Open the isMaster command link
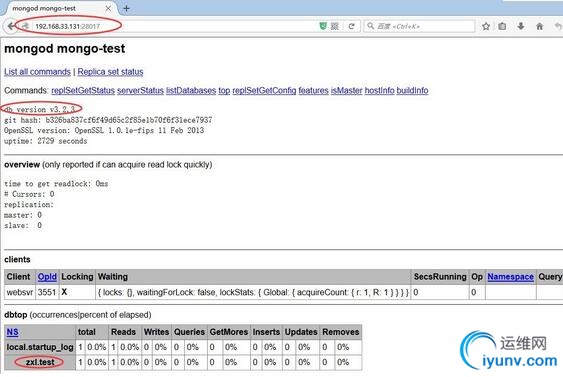 click(x=346, y=90)
